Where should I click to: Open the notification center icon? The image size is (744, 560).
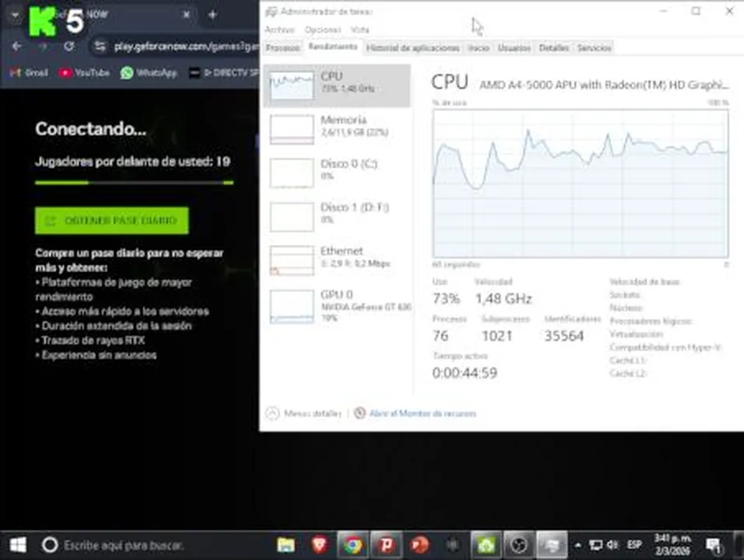pyautogui.click(x=713, y=546)
